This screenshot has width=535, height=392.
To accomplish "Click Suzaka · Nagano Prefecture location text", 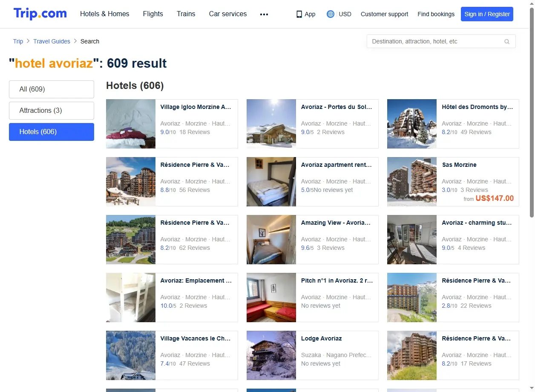I will click(337, 355).
